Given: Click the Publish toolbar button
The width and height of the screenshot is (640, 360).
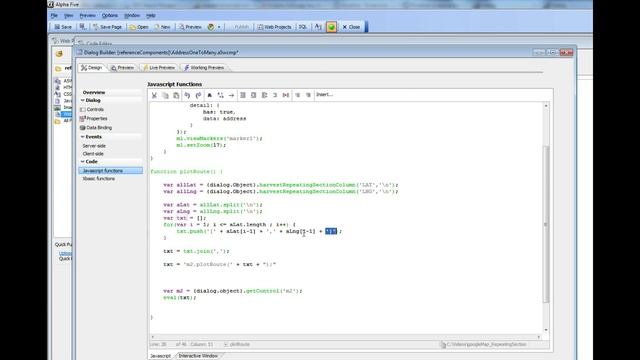Looking at the screenshot, I should point(241,27).
